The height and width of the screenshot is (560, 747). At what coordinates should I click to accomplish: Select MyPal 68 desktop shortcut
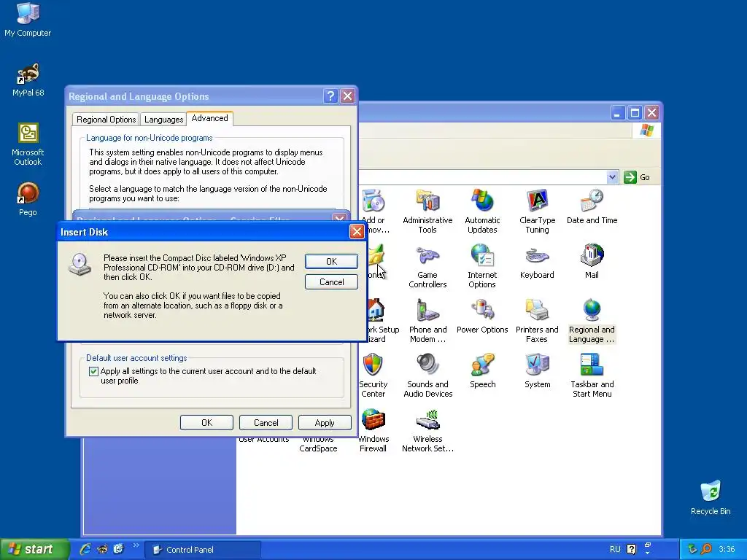pyautogui.click(x=28, y=80)
